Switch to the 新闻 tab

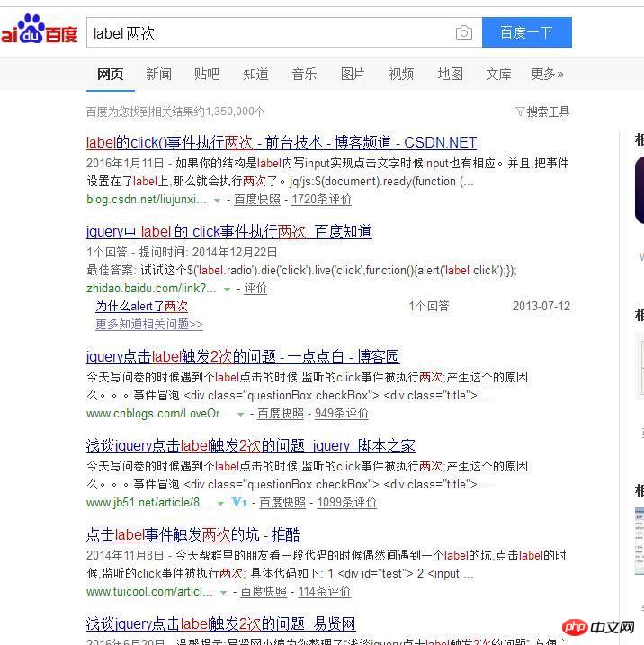(158, 74)
